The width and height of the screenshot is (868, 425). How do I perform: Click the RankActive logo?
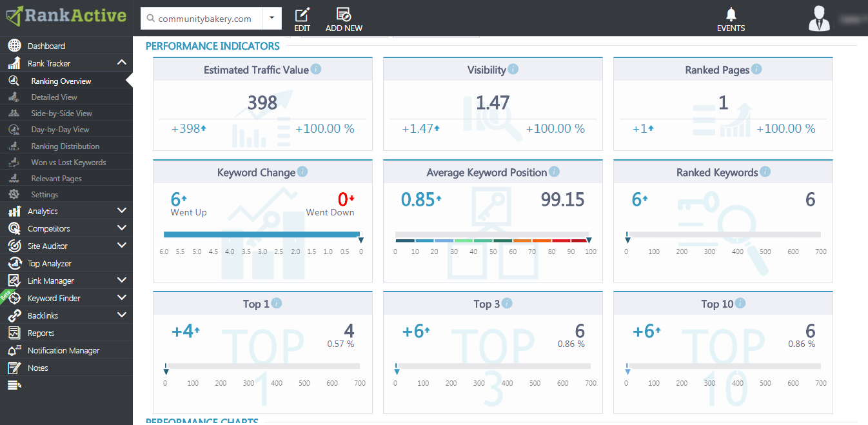click(x=66, y=15)
